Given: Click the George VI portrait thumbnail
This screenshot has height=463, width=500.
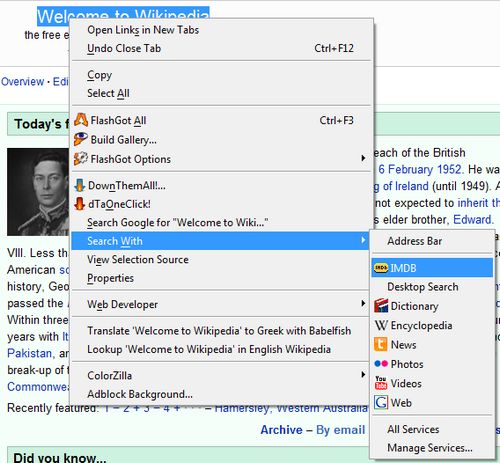Looking at the screenshot, I should tap(38, 192).
